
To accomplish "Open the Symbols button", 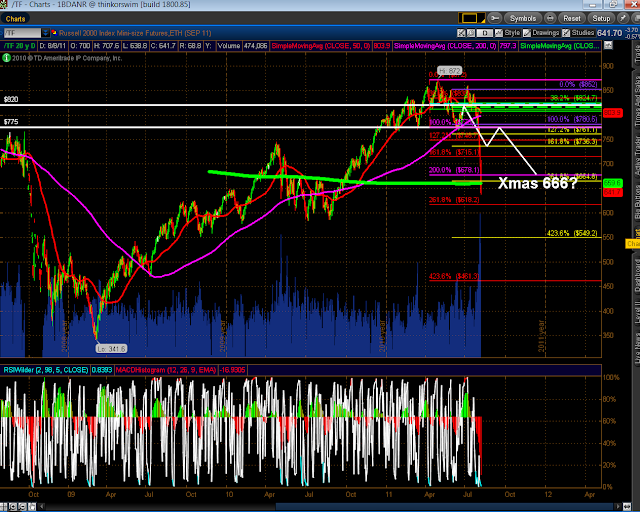I will coord(523,18).
